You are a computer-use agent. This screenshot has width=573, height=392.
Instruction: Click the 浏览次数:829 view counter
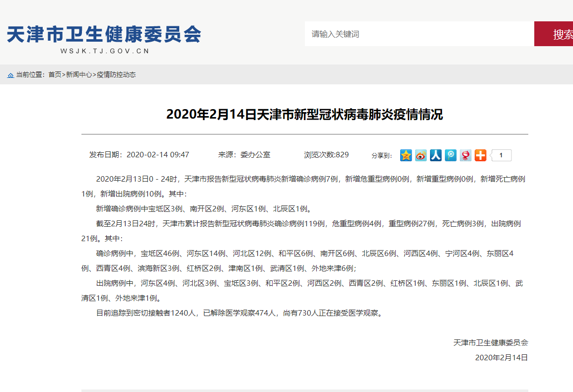[x=326, y=155]
